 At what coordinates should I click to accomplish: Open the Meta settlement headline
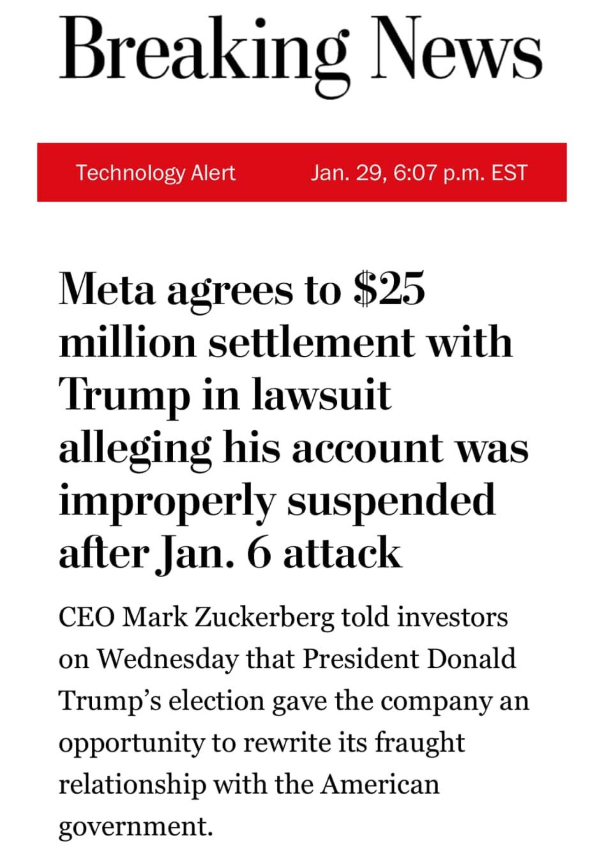294,421
